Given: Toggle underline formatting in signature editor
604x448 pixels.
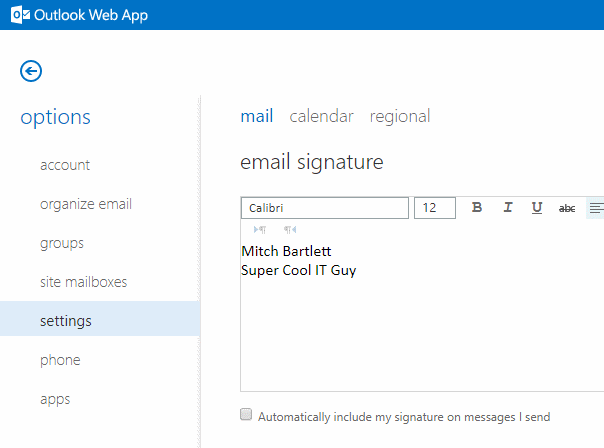Looking at the screenshot, I should (x=537, y=208).
